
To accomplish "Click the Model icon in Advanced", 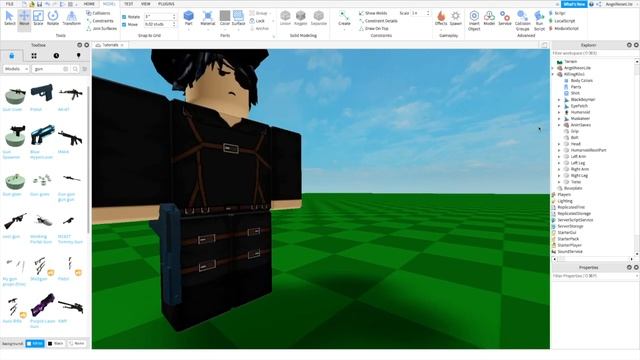I will point(489,18).
